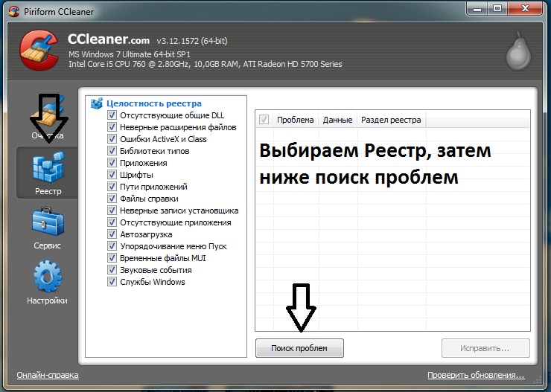
Task: Sort results by Данные column header
Action: click(337, 120)
